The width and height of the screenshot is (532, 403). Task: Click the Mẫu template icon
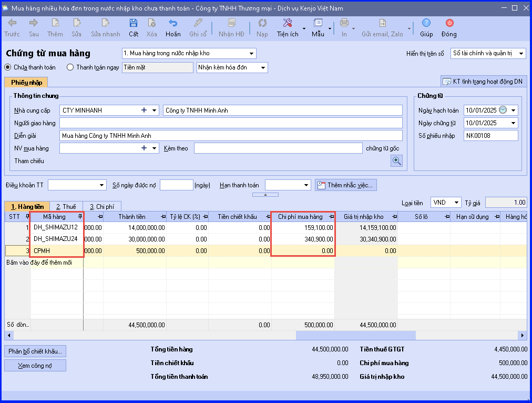click(318, 23)
